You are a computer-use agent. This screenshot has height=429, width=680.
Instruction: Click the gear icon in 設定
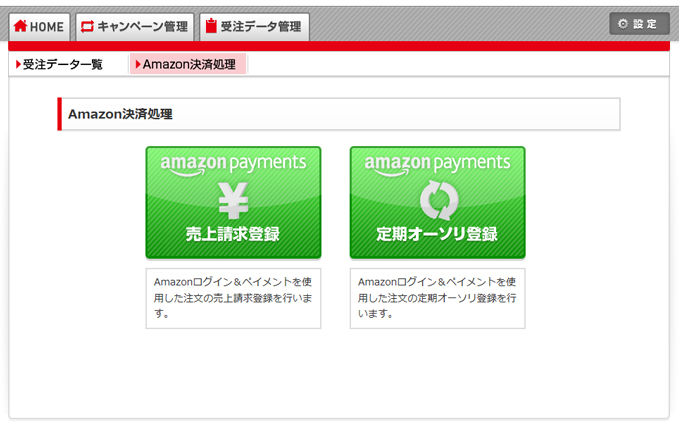(623, 24)
